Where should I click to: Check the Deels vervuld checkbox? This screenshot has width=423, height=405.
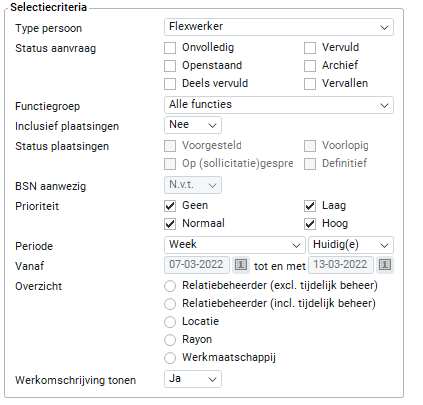[x=170, y=84]
